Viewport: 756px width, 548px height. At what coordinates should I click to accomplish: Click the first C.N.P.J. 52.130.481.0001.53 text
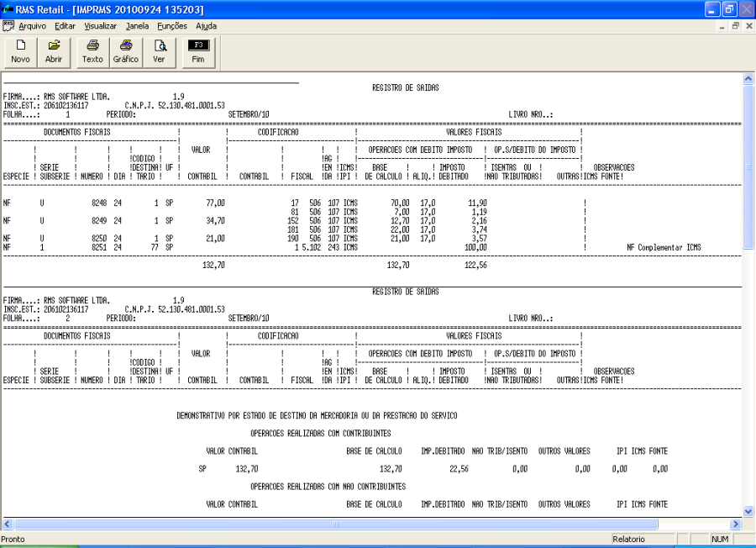(175, 106)
